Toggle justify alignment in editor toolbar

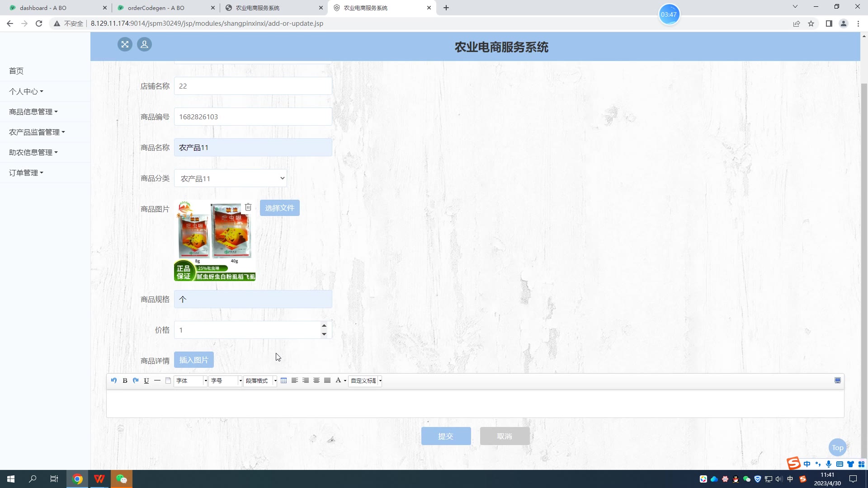click(327, 380)
